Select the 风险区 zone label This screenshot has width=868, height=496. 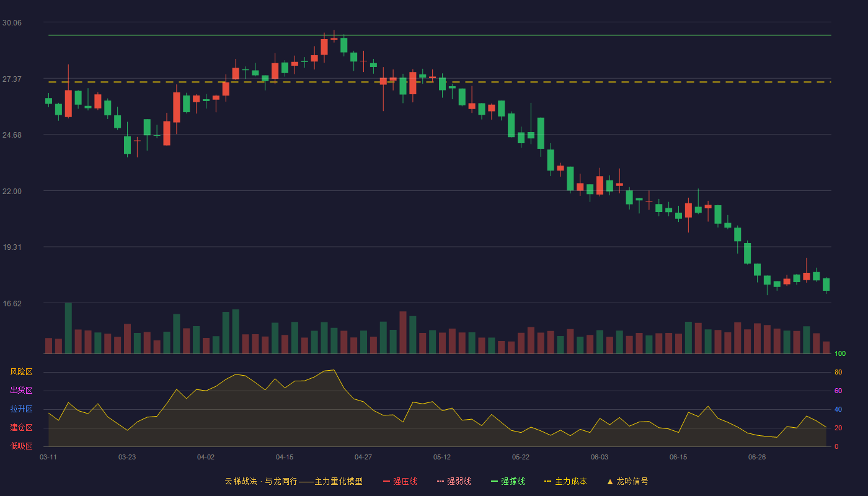click(21, 372)
